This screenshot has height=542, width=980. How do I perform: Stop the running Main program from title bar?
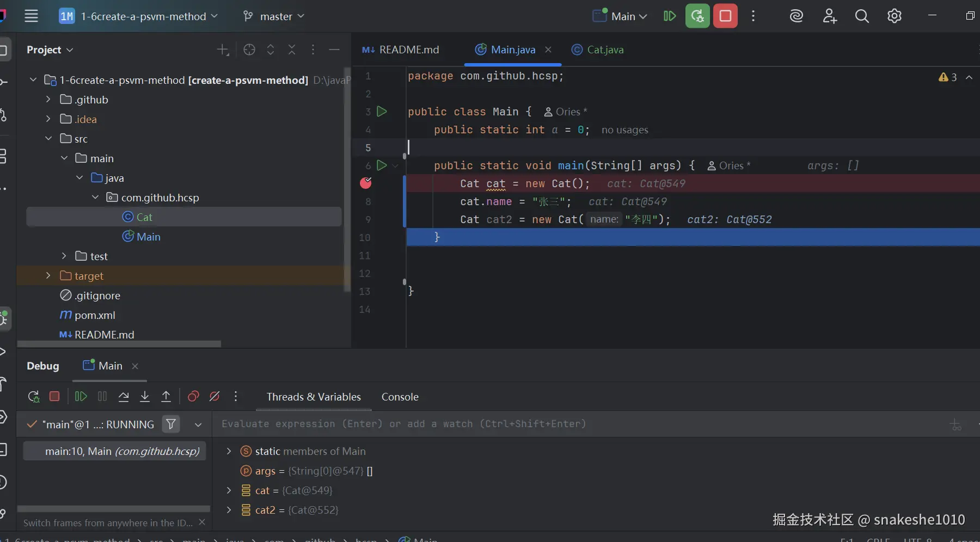(x=726, y=16)
